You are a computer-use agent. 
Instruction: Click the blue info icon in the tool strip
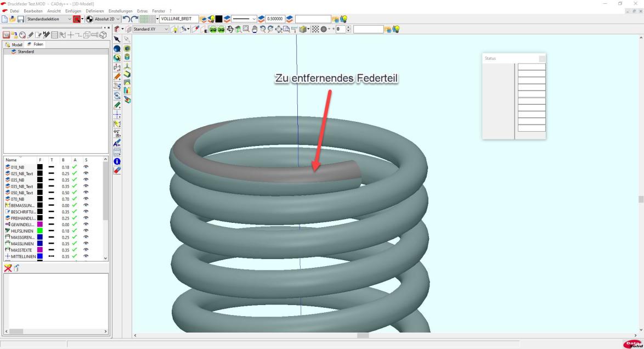click(117, 161)
